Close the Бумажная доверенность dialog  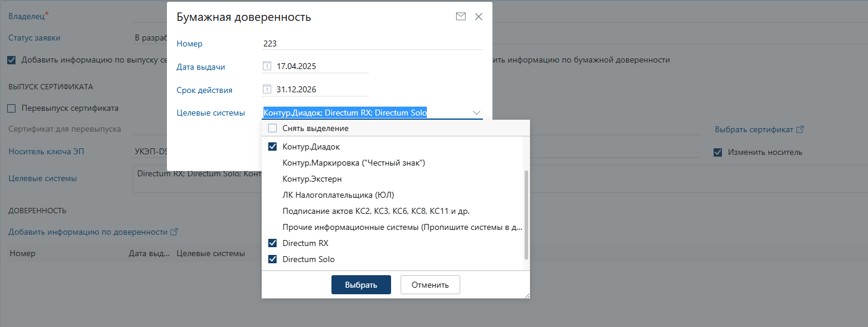point(478,17)
